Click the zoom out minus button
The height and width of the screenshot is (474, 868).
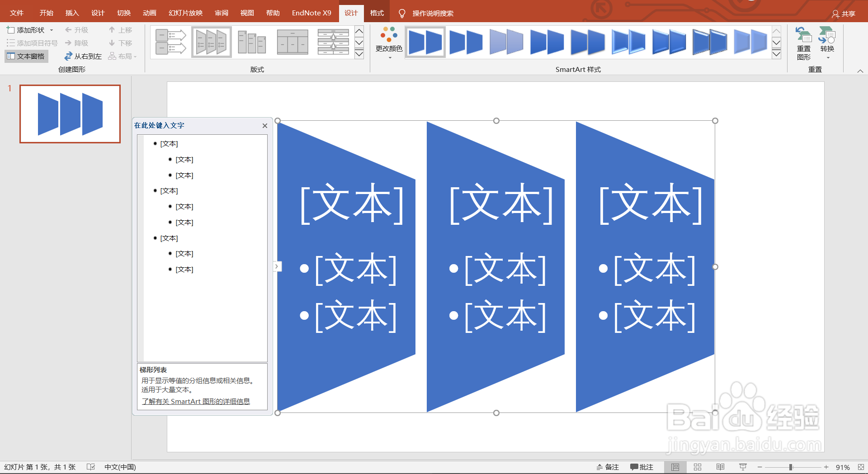[760, 467]
